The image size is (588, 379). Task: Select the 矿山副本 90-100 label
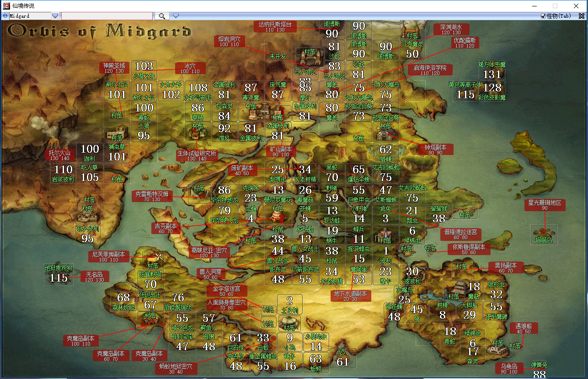(281, 152)
